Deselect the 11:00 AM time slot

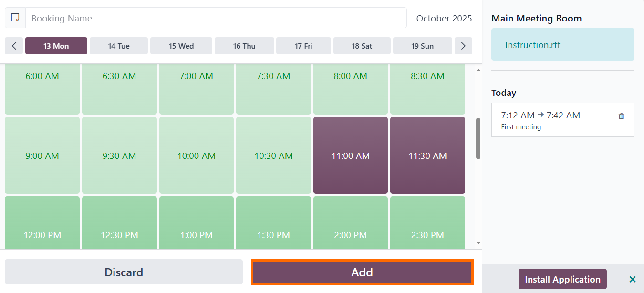(x=350, y=156)
